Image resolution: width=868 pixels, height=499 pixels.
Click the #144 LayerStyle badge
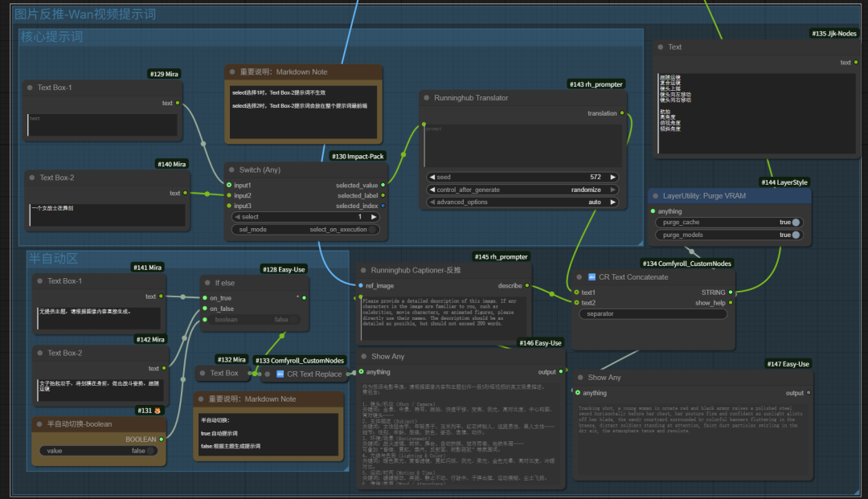784,182
